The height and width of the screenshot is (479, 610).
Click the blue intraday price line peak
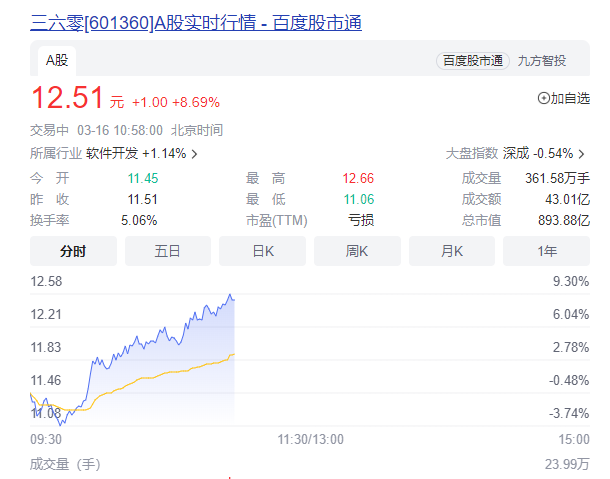click(x=230, y=295)
